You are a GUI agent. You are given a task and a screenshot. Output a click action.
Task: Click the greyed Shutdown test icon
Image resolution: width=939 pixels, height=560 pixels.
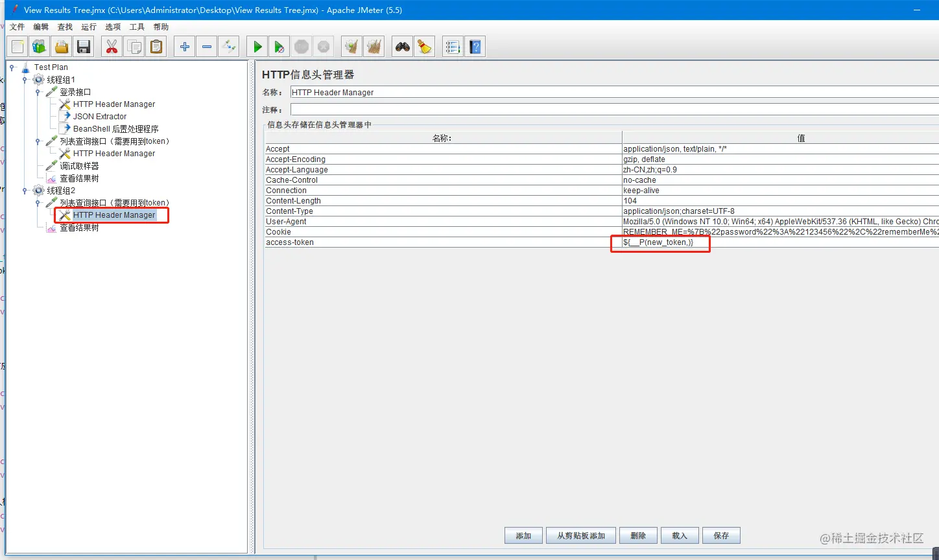click(324, 47)
